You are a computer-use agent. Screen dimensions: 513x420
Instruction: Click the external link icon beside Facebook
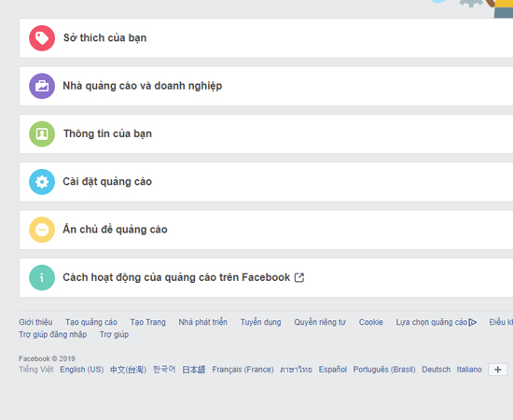299,277
